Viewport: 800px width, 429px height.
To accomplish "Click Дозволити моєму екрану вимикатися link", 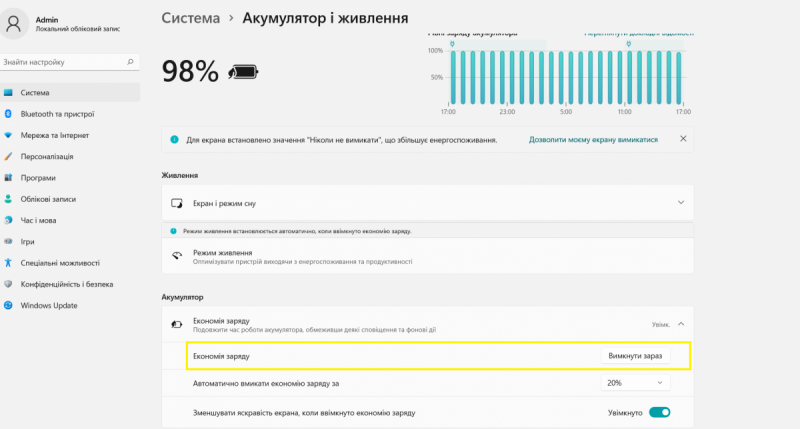I will [593, 139].
